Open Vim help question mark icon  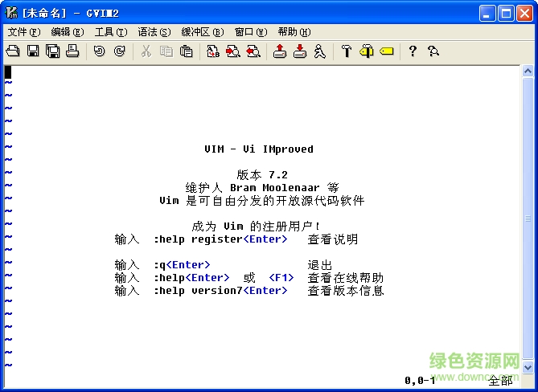tap(413, 51)
